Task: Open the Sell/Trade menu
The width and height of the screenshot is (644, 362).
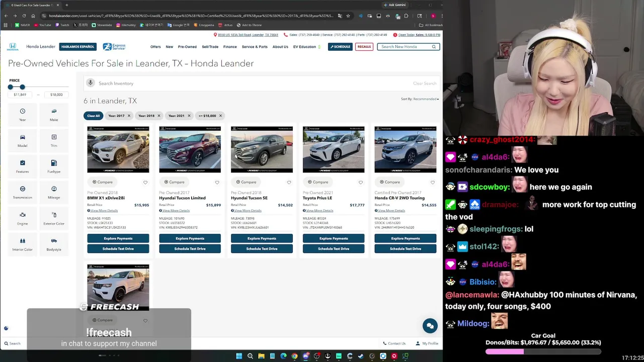Action: pyautogui.click(x=210, y=47)
